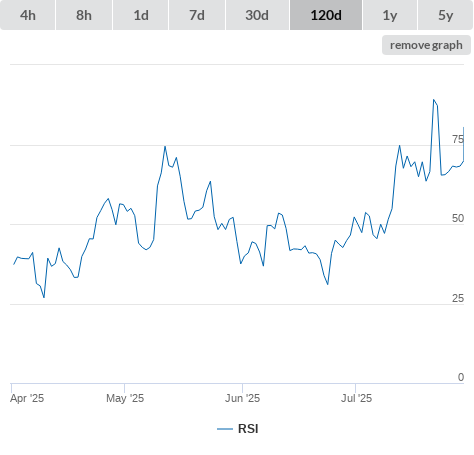Select the 7d time range
The height and width of the screenshot is (455, 474).
(197, 15)
